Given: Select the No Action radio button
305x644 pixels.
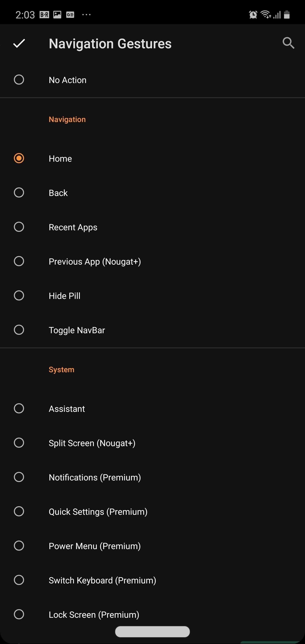Looking at the screenshot, I should pyautogui.click(x=19, y=80).
